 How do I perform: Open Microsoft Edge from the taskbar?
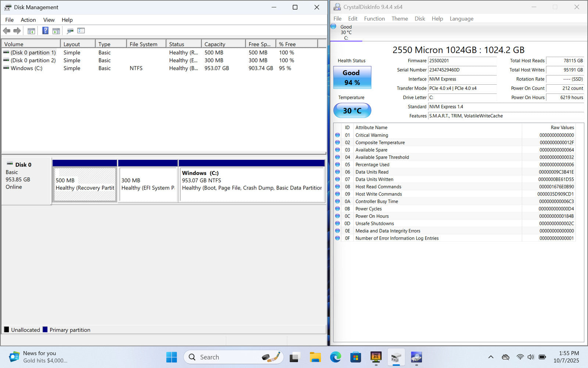335,357
